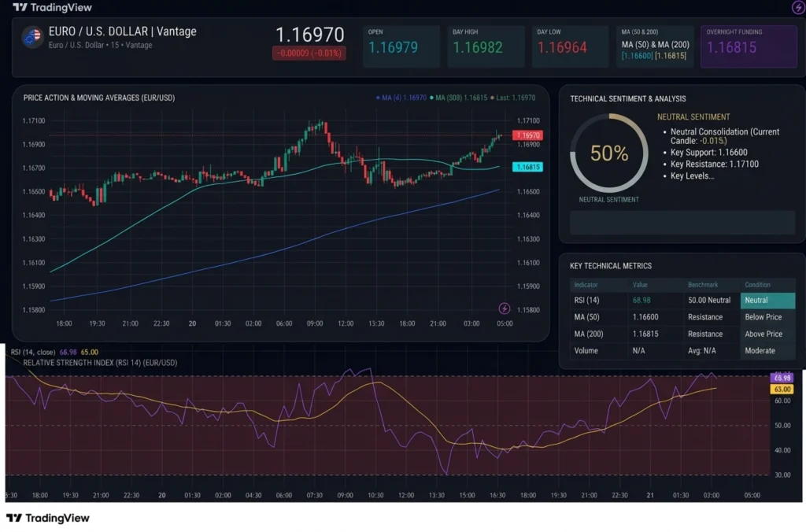Click the Volume row label
The height and width of the screenshot is (532, 806).
click(586, 350)
